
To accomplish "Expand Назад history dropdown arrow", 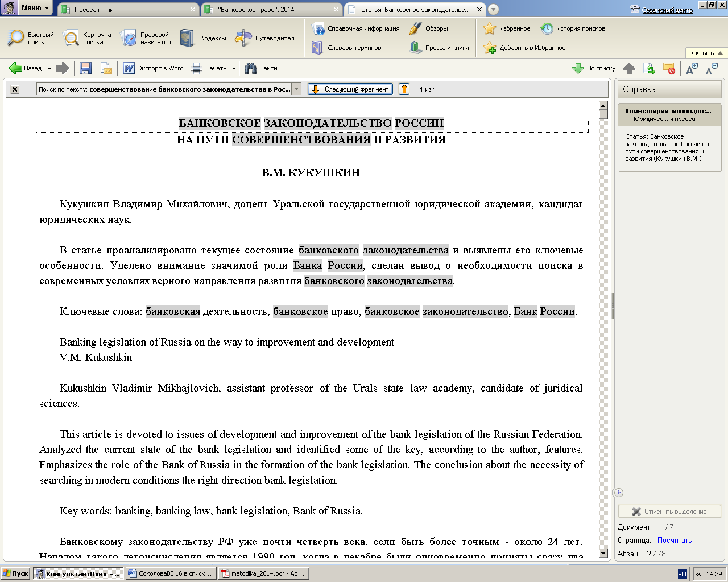I will [49, 69].
